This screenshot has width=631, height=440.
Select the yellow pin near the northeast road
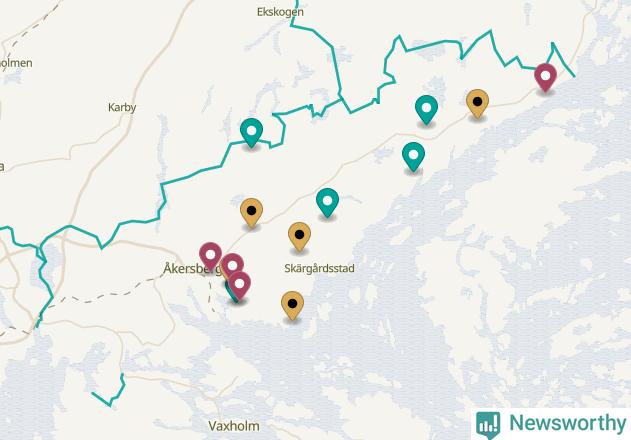coord(477,104)
